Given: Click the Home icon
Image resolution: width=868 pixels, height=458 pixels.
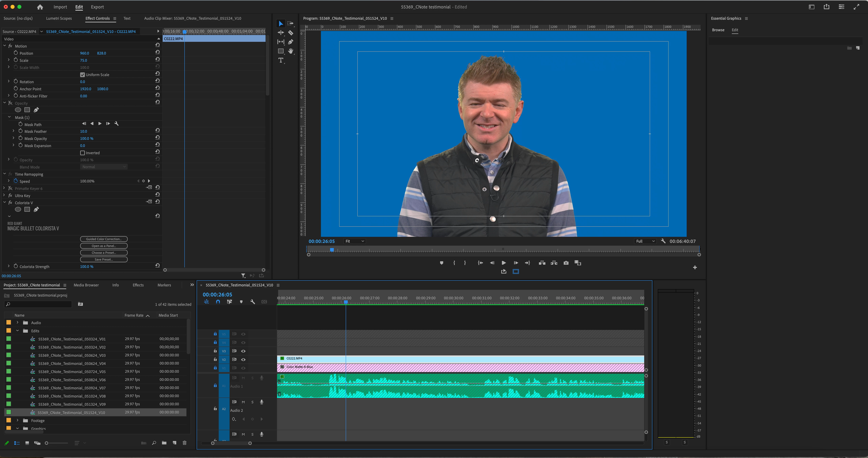Looking at the screenshot, I should point(40,7).
